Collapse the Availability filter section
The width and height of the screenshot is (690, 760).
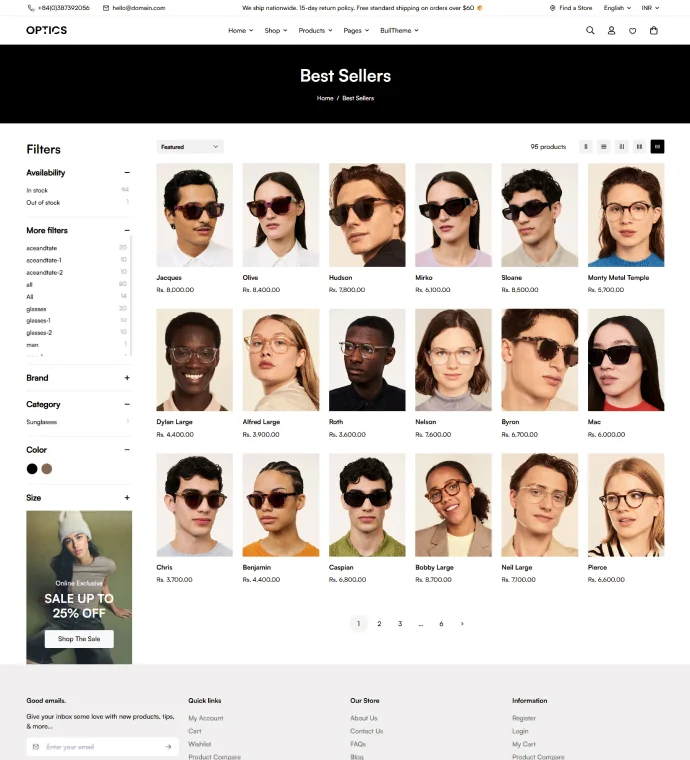pos(127,173)
